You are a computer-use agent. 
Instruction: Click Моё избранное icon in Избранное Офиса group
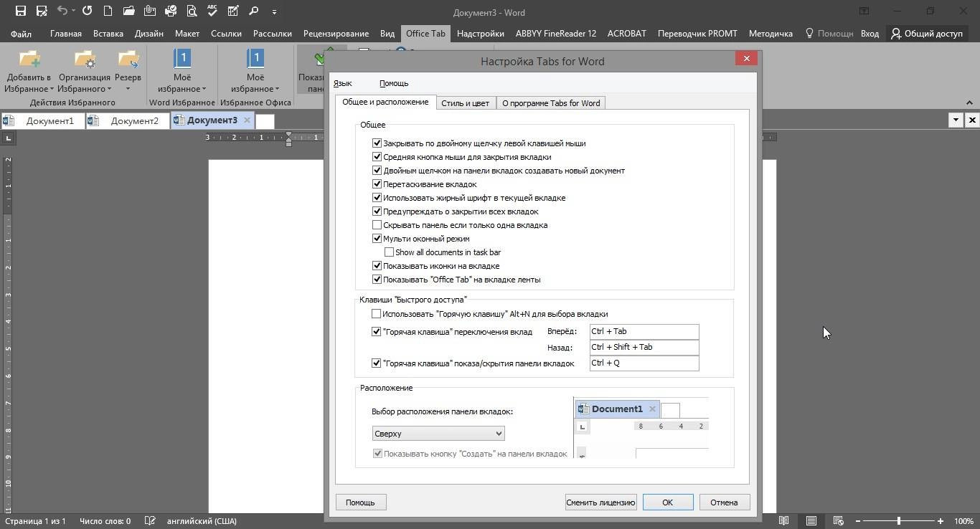click(255, 59)
